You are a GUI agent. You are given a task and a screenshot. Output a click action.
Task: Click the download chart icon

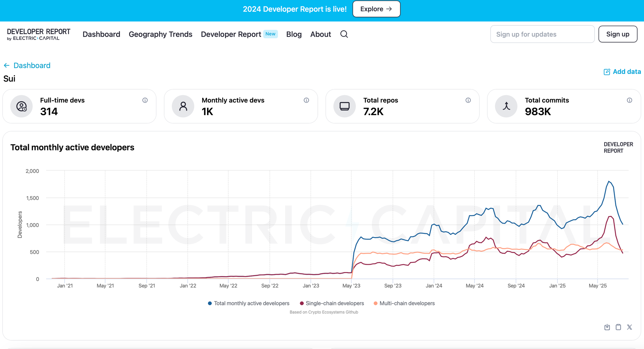[607, 327]
